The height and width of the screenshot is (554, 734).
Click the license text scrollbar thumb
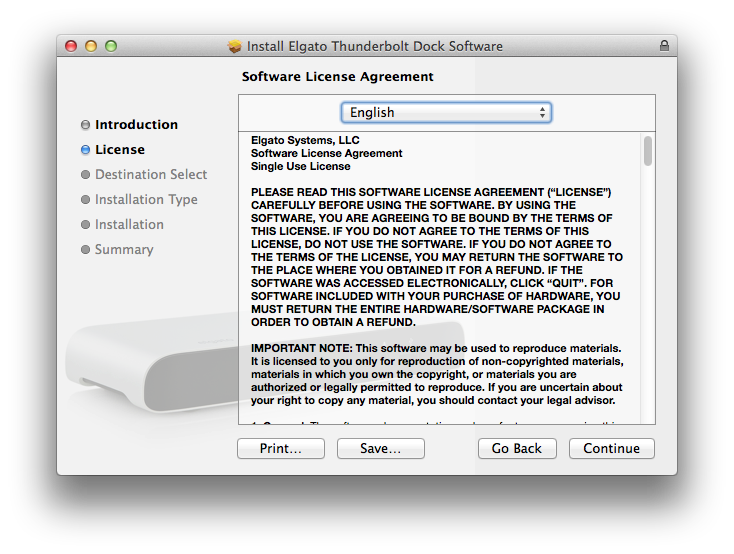pos(648,150)
